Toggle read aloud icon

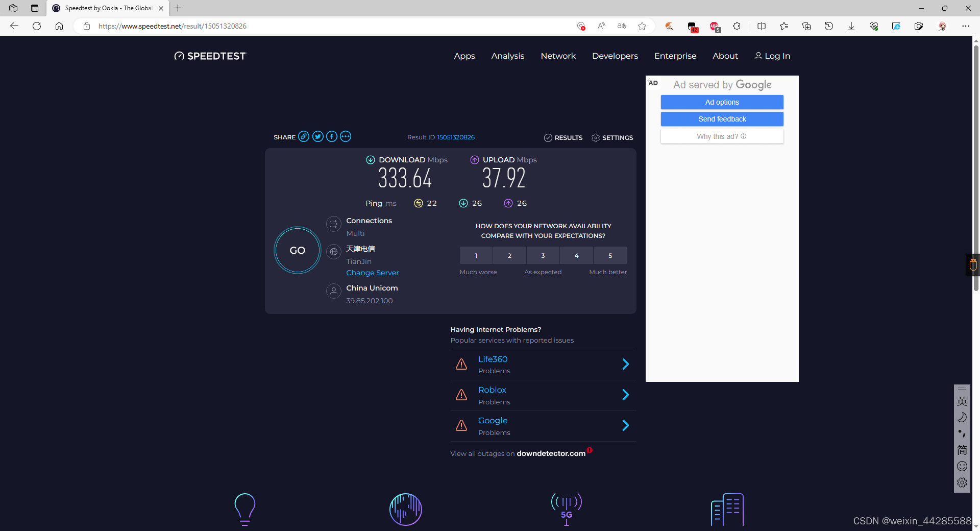[x=601, y=26]
